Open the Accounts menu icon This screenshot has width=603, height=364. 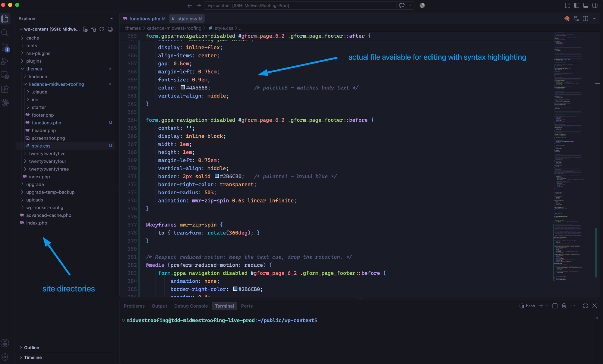5,343
